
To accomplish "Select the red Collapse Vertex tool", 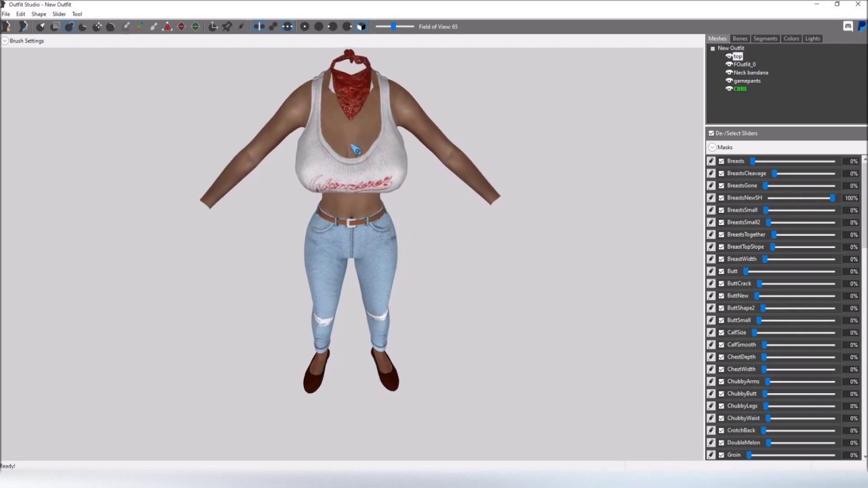I will (167, 26).
